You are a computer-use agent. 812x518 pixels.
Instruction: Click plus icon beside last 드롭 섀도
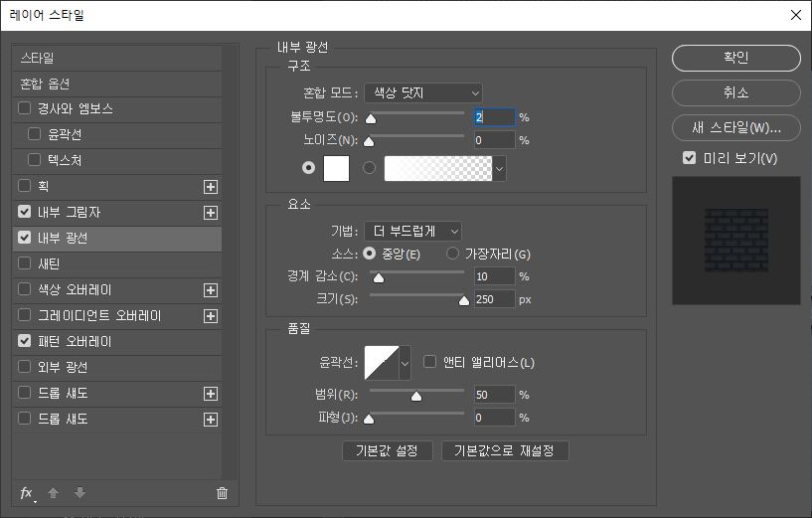[x=211, y=420]
